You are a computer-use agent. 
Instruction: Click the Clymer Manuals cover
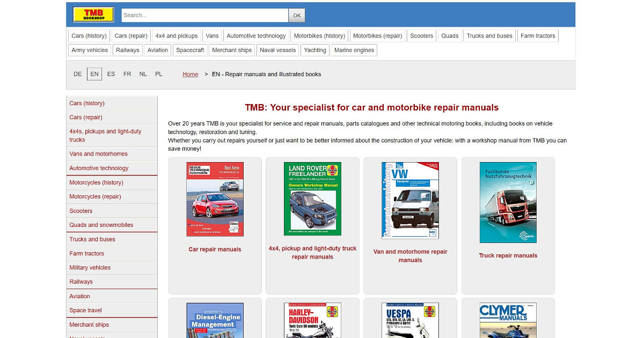pos(508,320)
